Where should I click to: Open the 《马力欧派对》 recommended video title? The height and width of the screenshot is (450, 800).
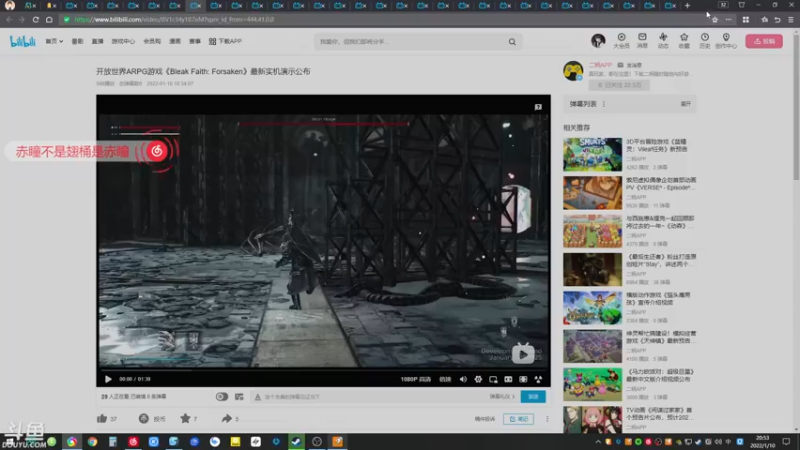pos(660,376)
